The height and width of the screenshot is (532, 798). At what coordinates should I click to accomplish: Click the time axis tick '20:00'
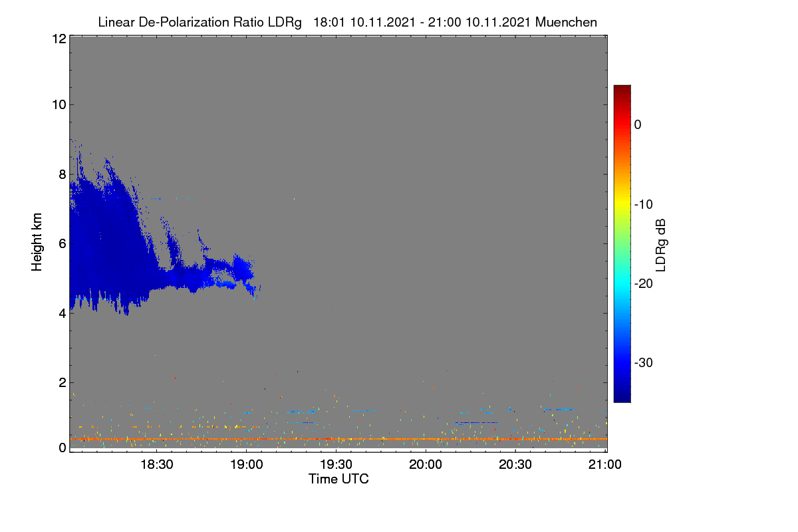(426, 464)
